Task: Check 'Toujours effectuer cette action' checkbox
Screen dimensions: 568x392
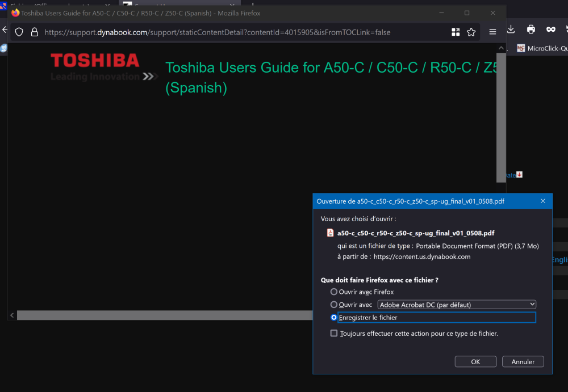Action: point(334,334)
